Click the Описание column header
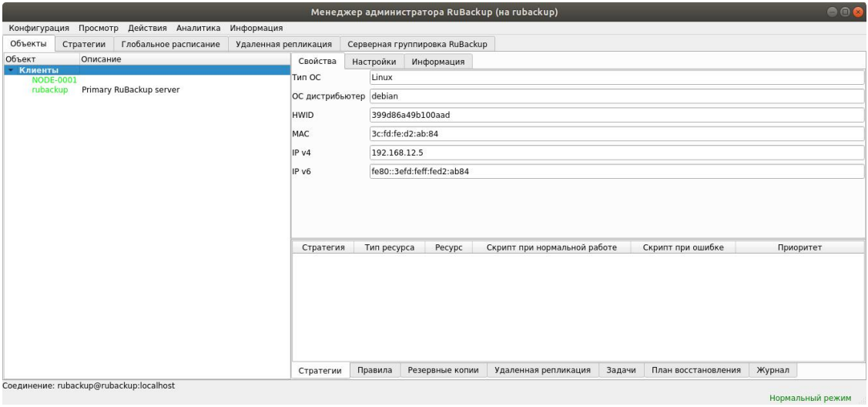The width and height of the screenshot is (868, 407). (184, 59)
